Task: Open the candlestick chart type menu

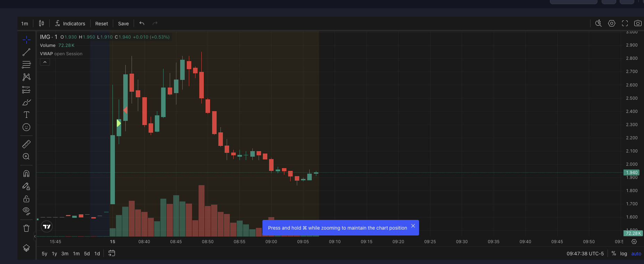Action: point(41,23)
